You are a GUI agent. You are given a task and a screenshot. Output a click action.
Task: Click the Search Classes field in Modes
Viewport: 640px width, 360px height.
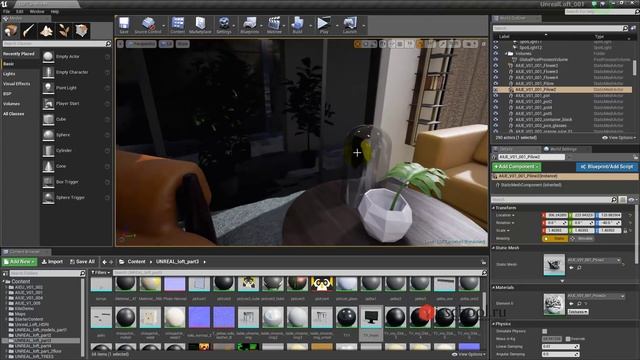point(57,43)
